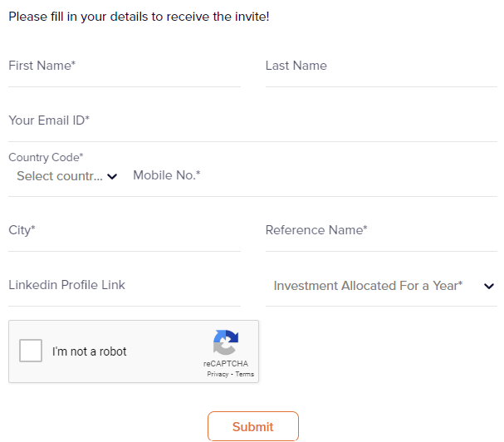Image resolution: width=504 pixels, height=442 pixels.
Task: Click the Reference Name field
Action: pos(380,230)
